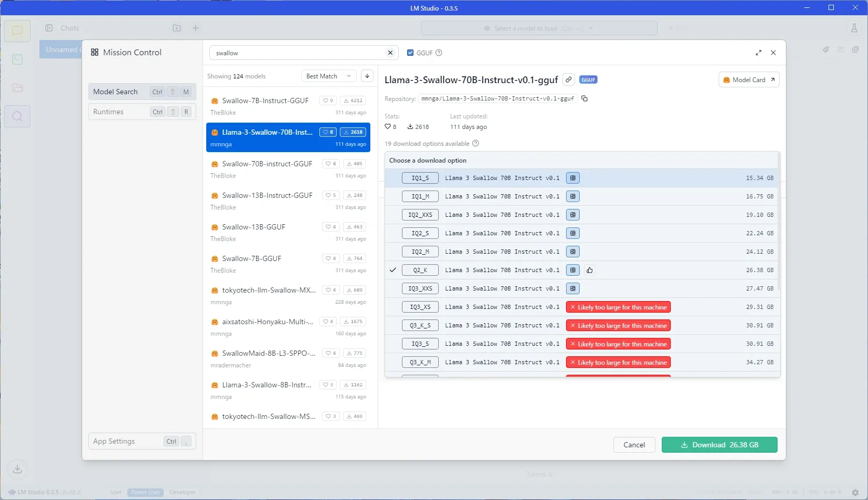Open the Developer terminal sidebar icon
This screenshot has width=868, height=500.
tap(17, 59)
